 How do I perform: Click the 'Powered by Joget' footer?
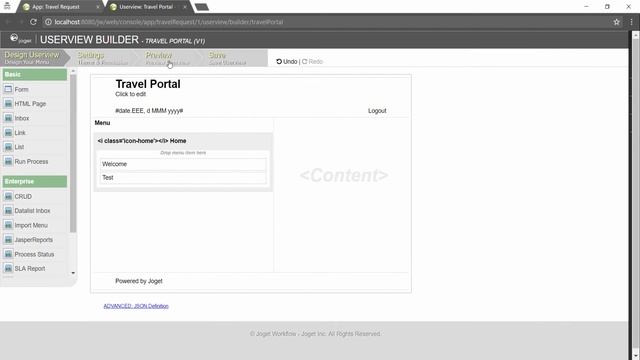tap(139, 281)
